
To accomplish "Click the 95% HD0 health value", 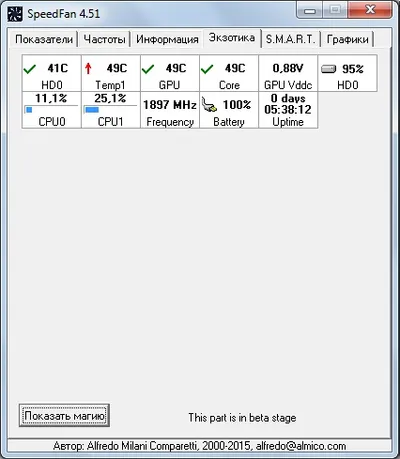I will click(x=353, y=69).
